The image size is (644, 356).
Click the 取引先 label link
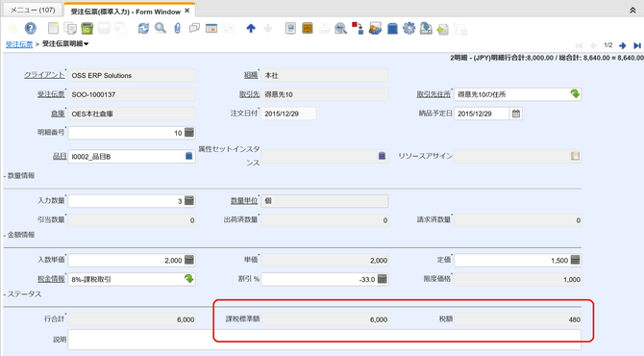pos(249,94)
